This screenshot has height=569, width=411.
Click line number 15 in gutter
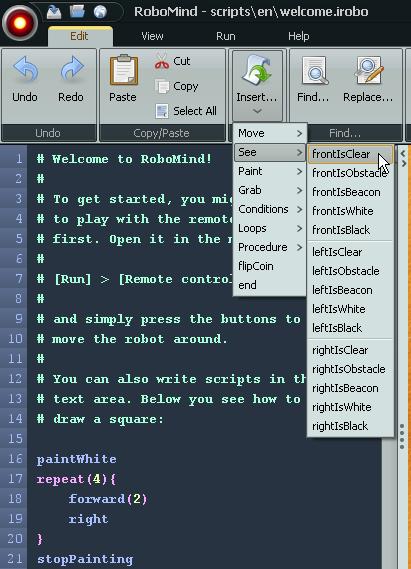(15, 439)
